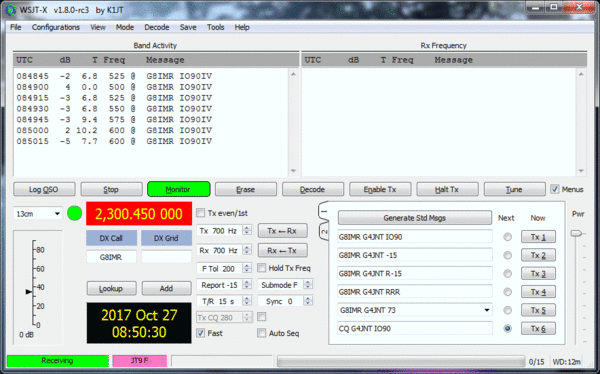Click the Tx ← Rx arrow button
This screenshot has width=600, height=374.
pyautogui.click(x=282, y=231)
